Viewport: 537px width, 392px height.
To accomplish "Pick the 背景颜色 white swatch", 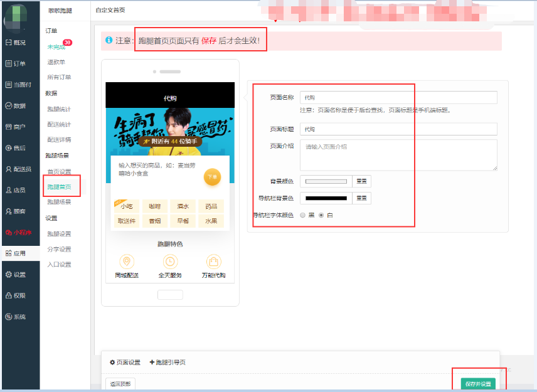I will 326,181.
